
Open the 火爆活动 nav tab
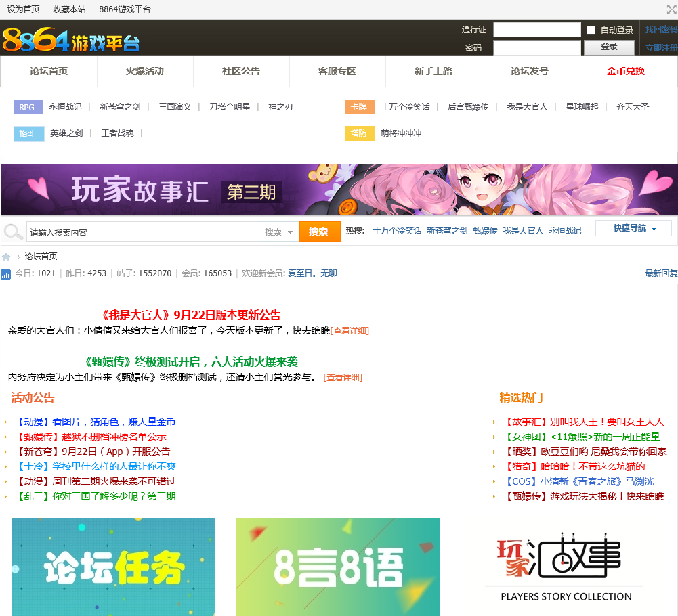[145, 71]
